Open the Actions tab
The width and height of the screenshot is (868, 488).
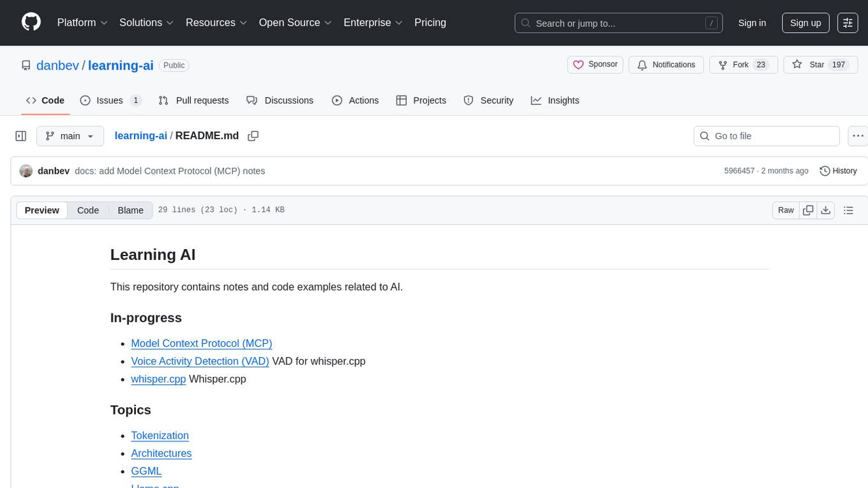tap(355, 100)
